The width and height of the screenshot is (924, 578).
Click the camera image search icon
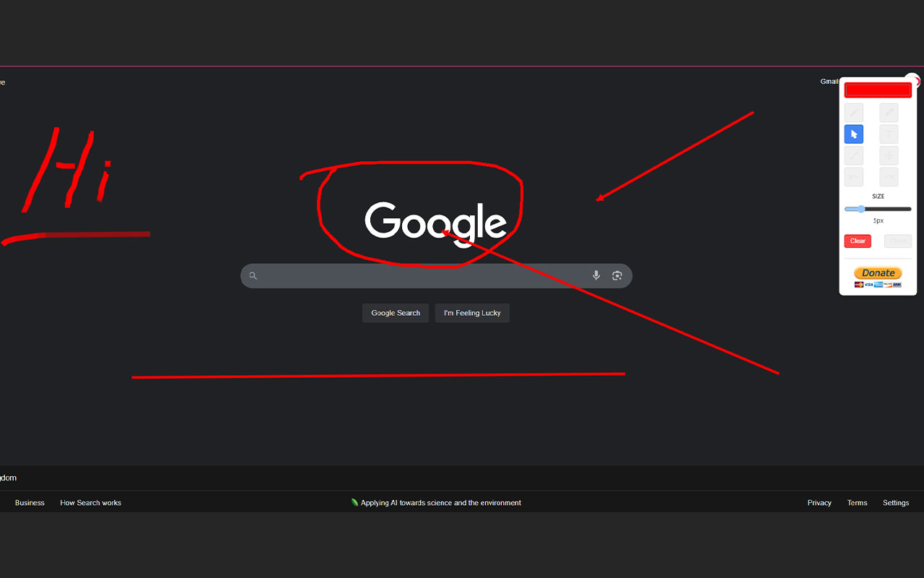click(x=617, y=275)
